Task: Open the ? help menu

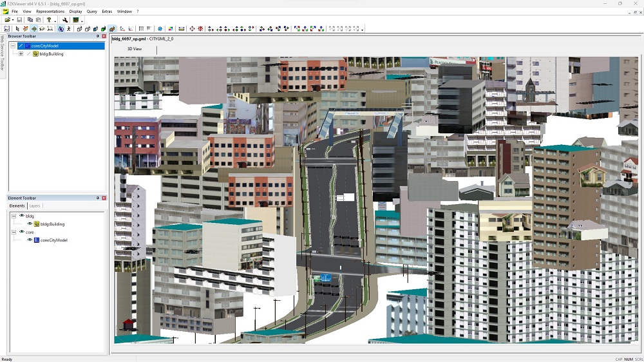Action: pyautogui.click(x=138, y=12)
